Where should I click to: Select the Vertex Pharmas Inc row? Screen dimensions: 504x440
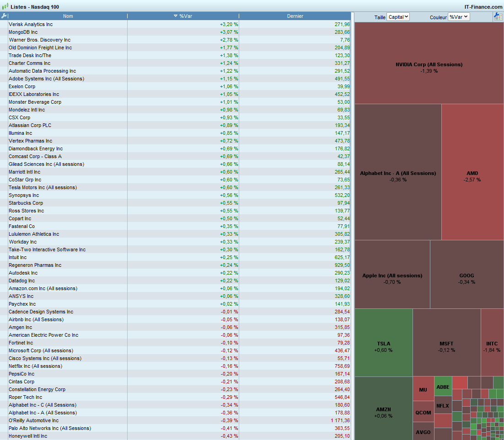[x=175, y=141]
